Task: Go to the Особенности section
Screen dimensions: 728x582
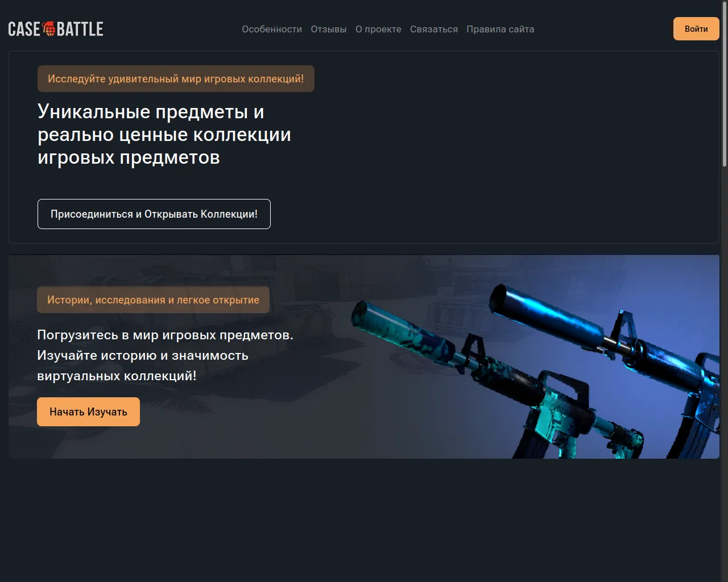Action: pos(272,29)
